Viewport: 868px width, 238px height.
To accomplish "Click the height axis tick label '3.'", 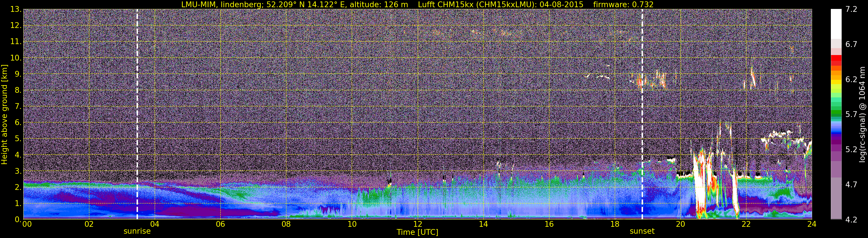I will coord(18,171).
